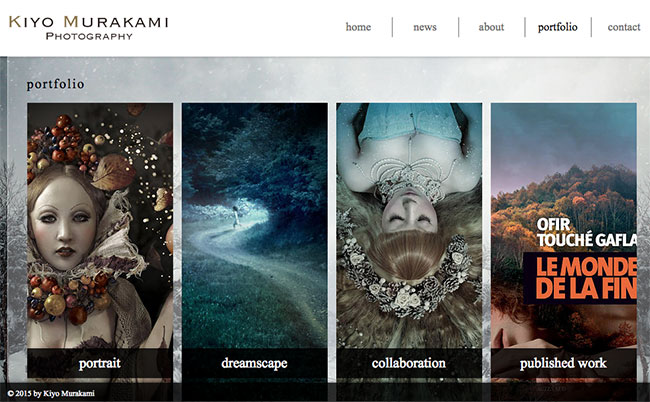Click the upside-down woman with pinecone wreath
Screen dimensions: 650x402
[409, 225]
